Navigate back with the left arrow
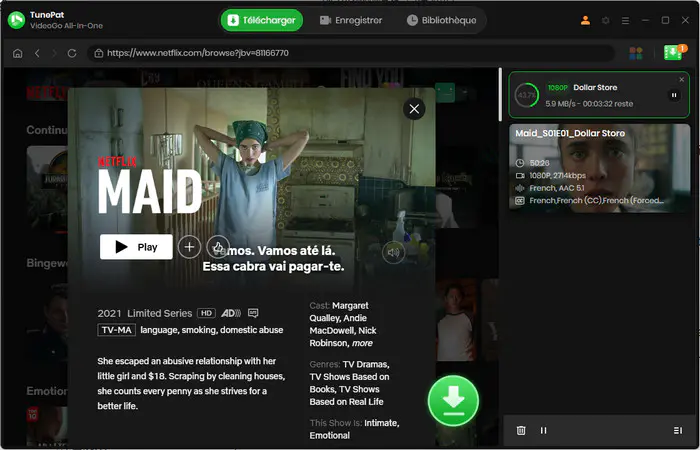 [x=37, y=53]
